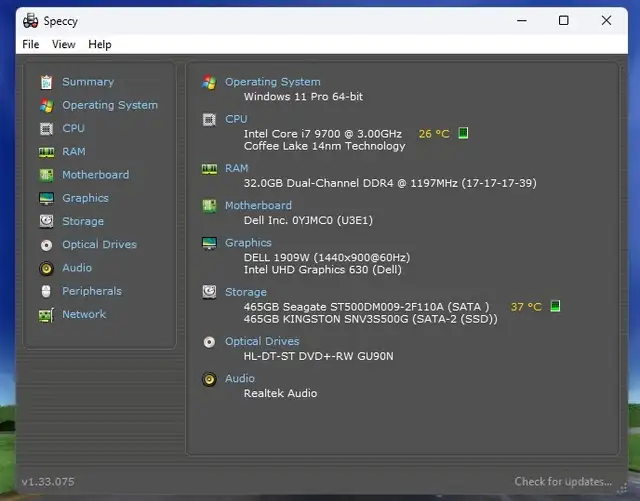
Task: Click Check for updates link
Action: click(563, 482)
